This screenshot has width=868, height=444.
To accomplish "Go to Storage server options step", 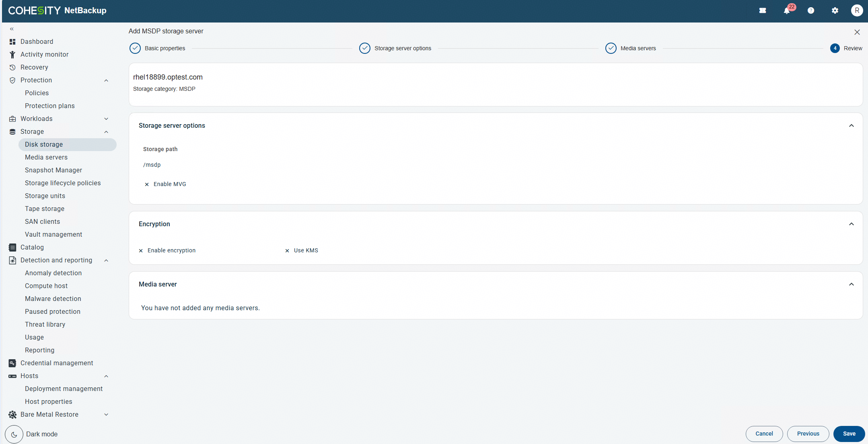I will (395, 48).
